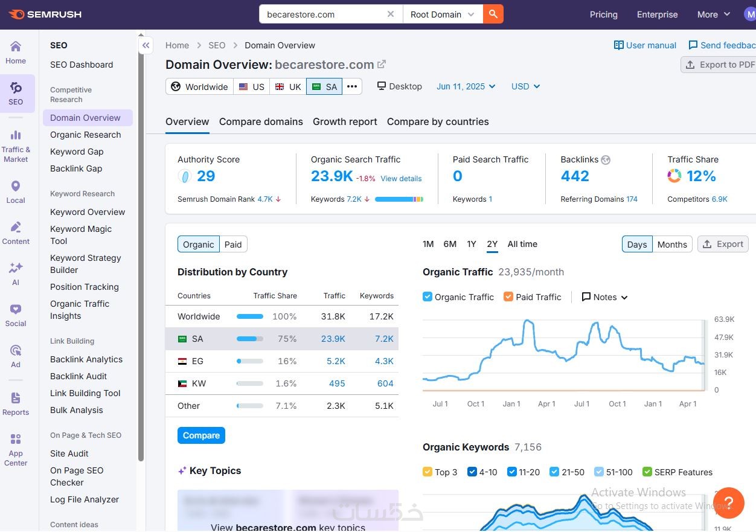Switch chart granularity to Months
Screen dimensions: 756x532
[672, 244]
